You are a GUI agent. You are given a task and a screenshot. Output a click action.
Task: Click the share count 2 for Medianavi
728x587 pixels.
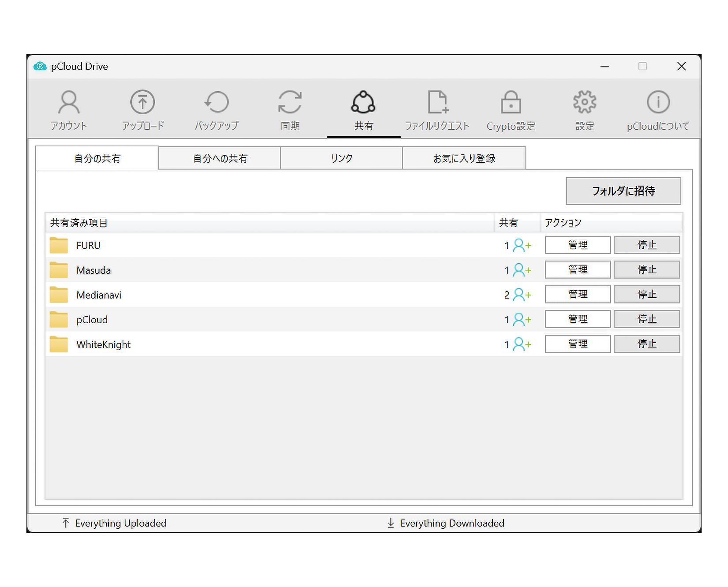[507, 295]
